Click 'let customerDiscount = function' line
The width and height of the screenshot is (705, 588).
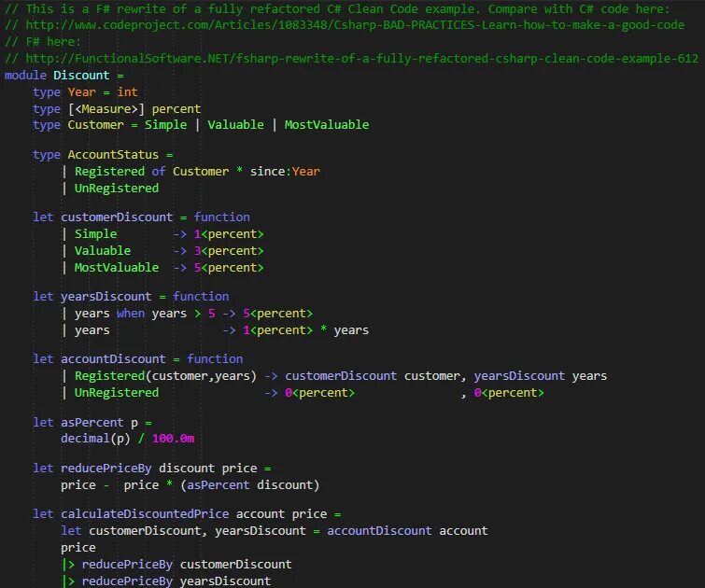(x=141, y=217)
